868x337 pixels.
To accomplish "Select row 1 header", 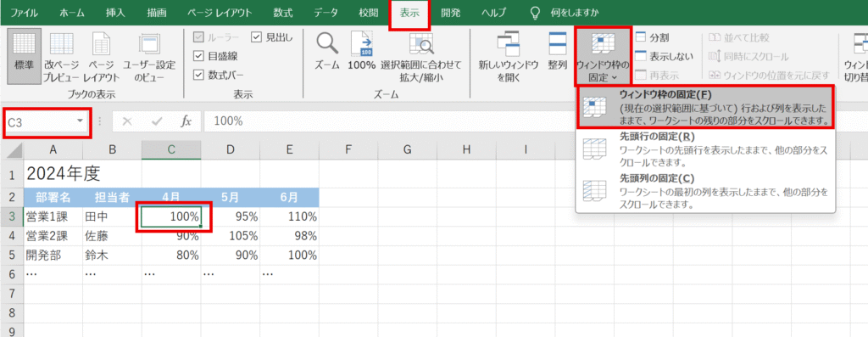I will 12,174.
